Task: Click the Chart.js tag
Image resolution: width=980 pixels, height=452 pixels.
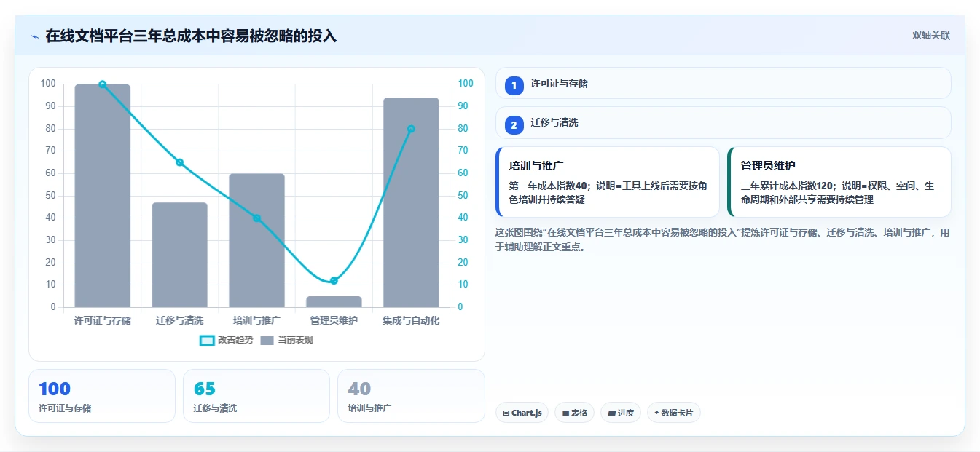Action: click(x=522, y=413)
